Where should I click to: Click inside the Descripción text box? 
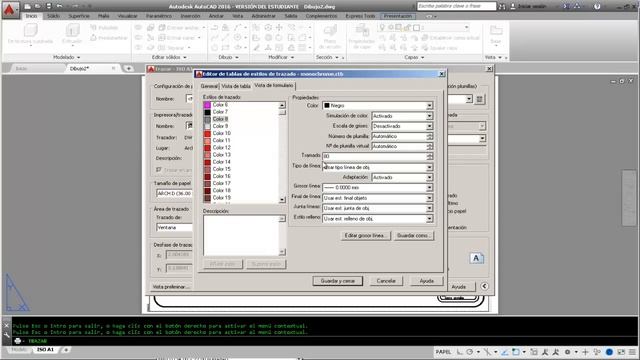tap(241, 236)
